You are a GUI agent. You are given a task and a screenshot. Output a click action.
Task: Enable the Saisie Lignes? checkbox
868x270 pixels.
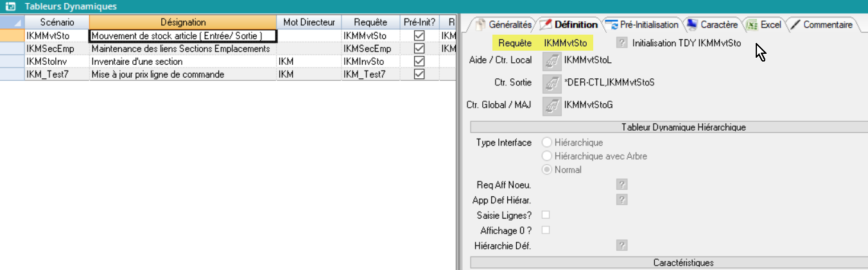(x=546, y=215)
